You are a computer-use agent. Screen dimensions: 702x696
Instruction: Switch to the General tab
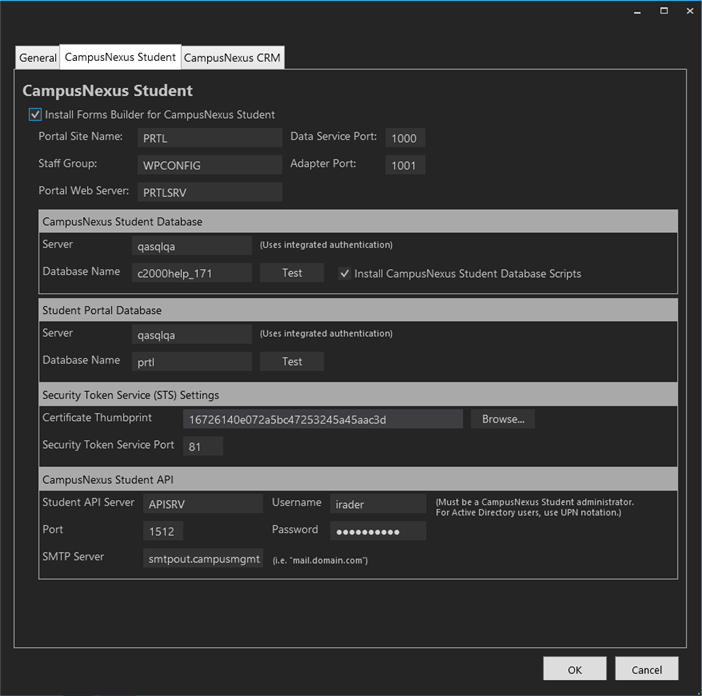pos(38,58)
